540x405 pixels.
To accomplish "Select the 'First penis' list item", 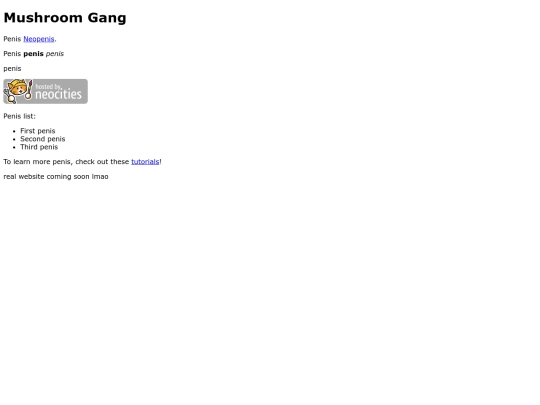I will pos(38,131).
